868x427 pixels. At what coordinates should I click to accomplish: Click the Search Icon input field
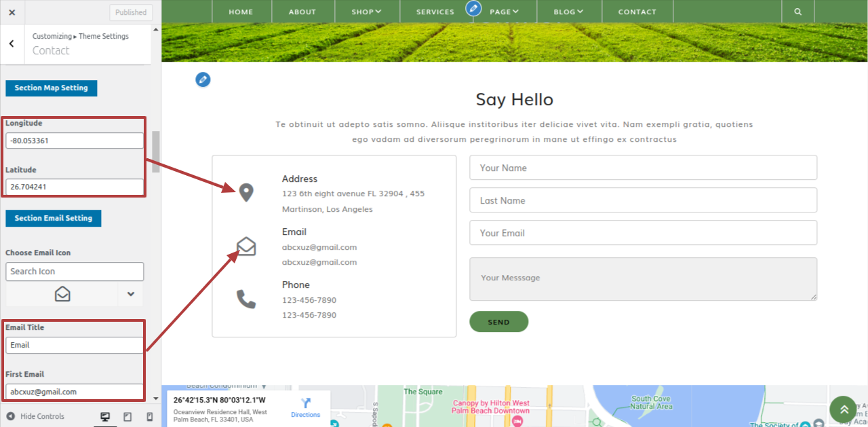(75, 272)
